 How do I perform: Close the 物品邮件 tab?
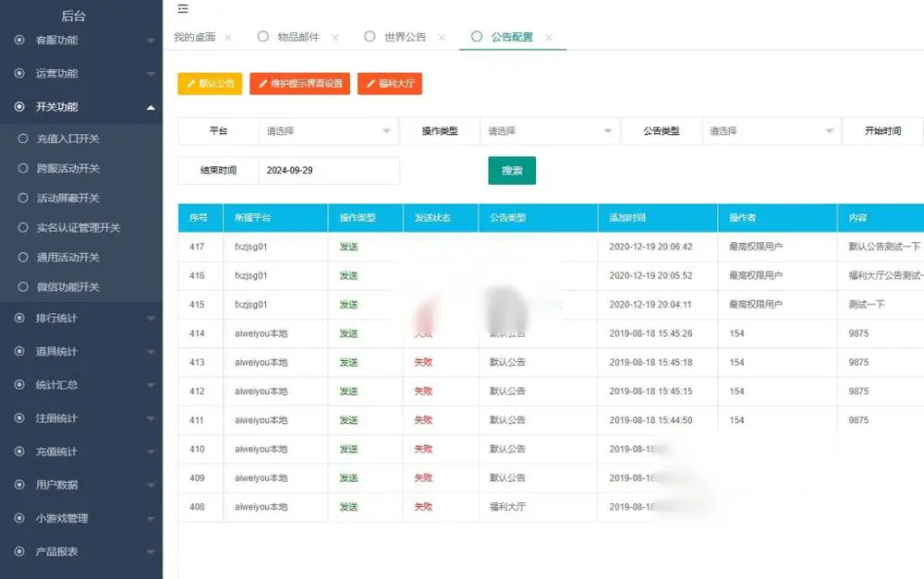click(334, 37)
